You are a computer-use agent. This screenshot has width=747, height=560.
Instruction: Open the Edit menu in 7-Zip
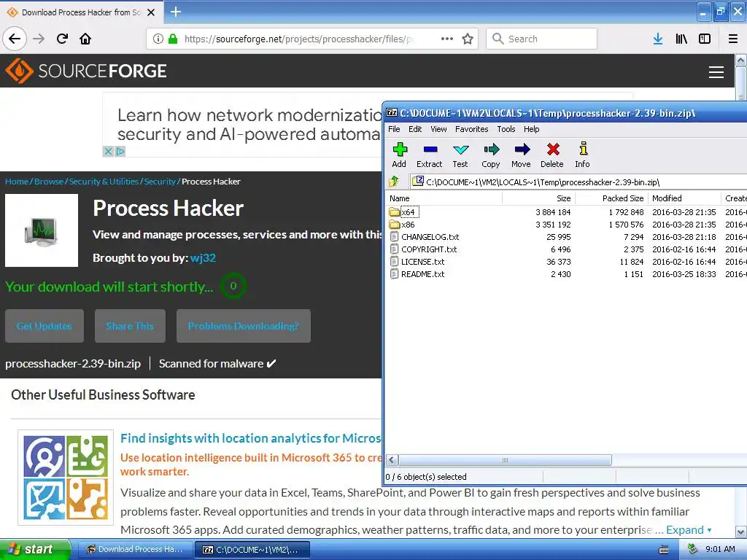click(415, 129)
